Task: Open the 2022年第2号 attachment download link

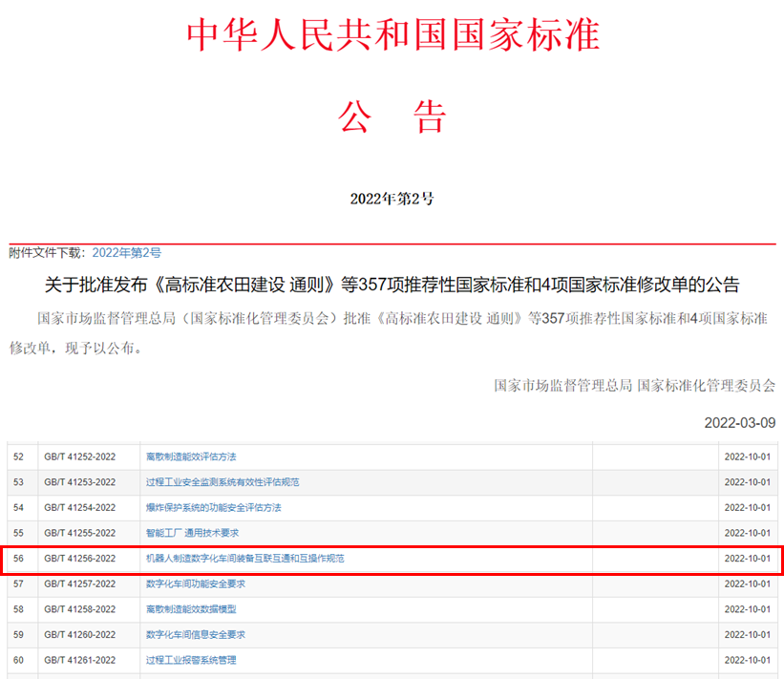Action: tap(127, 253)
